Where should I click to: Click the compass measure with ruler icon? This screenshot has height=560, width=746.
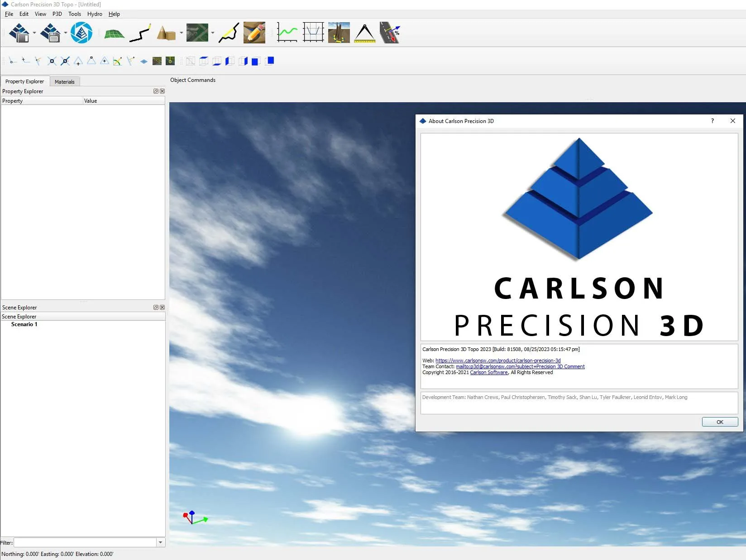click(x=365, y=33)
